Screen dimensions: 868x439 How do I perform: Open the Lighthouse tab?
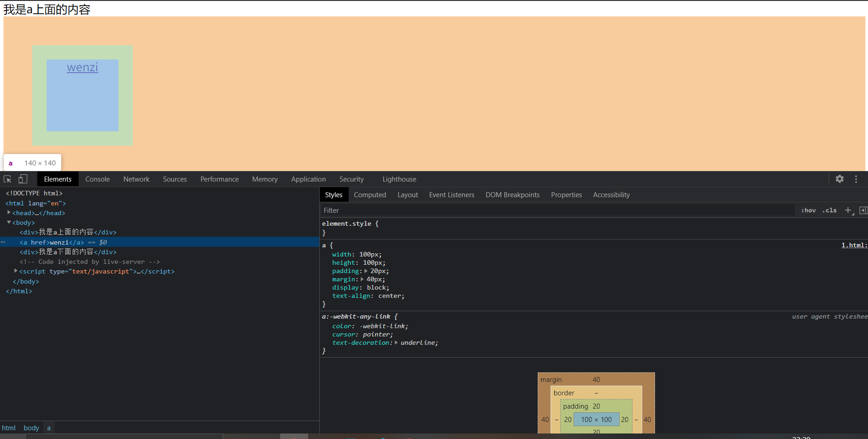399,179
